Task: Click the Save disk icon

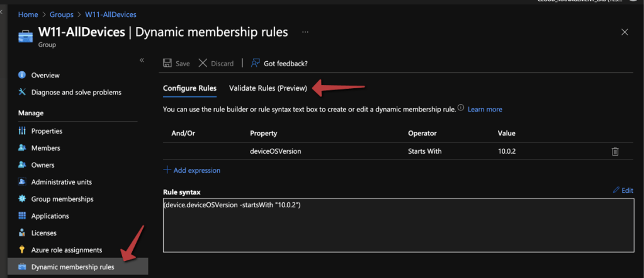Action: tap(167, 63)
